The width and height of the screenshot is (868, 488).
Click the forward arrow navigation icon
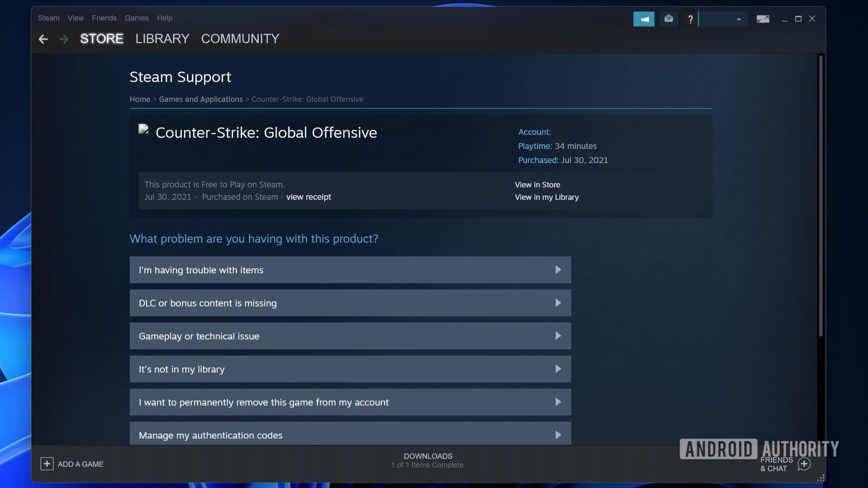click(x=64, y=39)
